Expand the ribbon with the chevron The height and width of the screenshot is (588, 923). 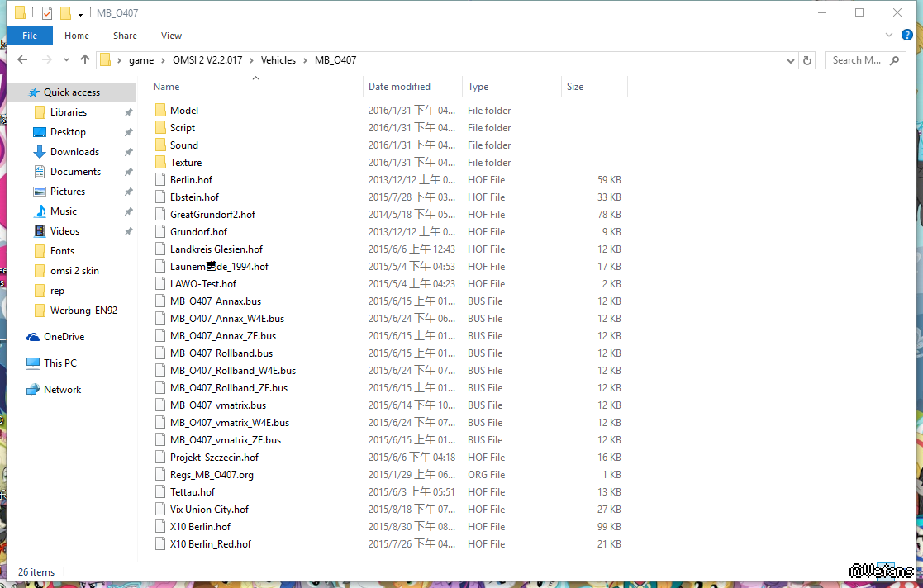point(889,36)
